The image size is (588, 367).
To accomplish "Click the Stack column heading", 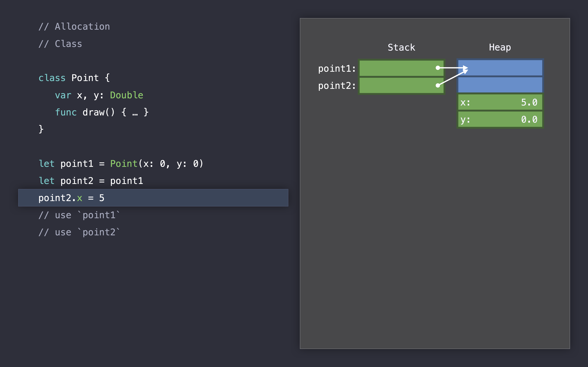I will point(401,47).
